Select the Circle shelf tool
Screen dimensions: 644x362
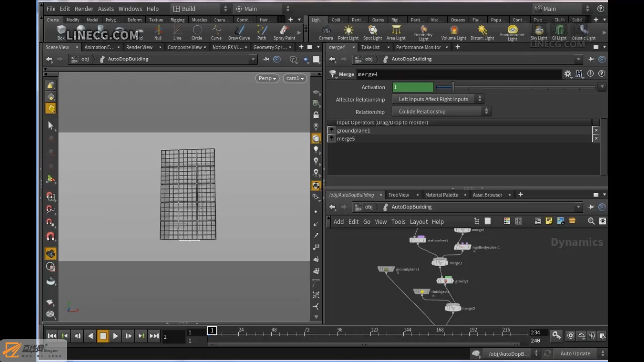point(197,33)
